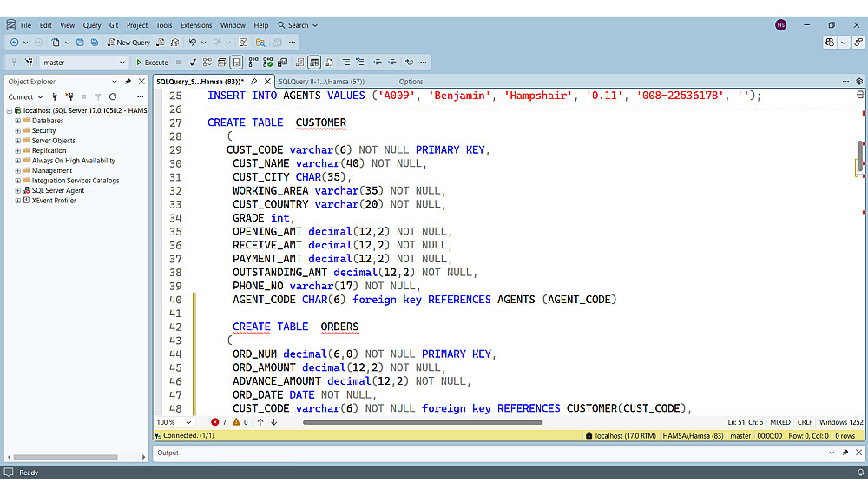
Task: Click the Display Estimated Execution Plan icon
Action: [x=208, y=63]
